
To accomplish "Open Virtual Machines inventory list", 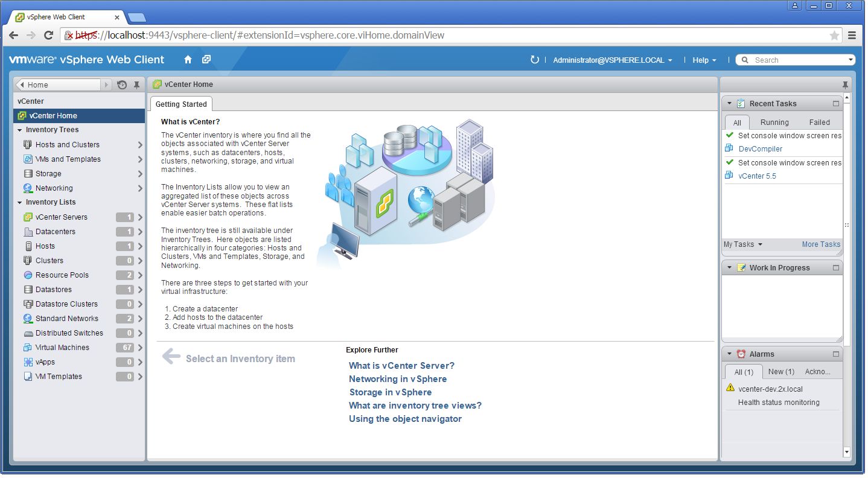I will tap(79, 348).
